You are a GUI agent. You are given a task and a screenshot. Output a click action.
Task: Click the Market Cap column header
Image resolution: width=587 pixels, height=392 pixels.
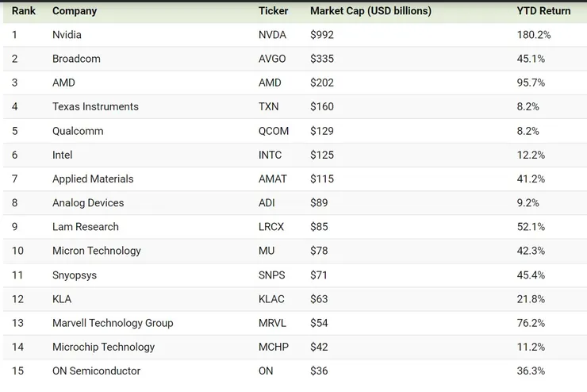coord(370,11)
